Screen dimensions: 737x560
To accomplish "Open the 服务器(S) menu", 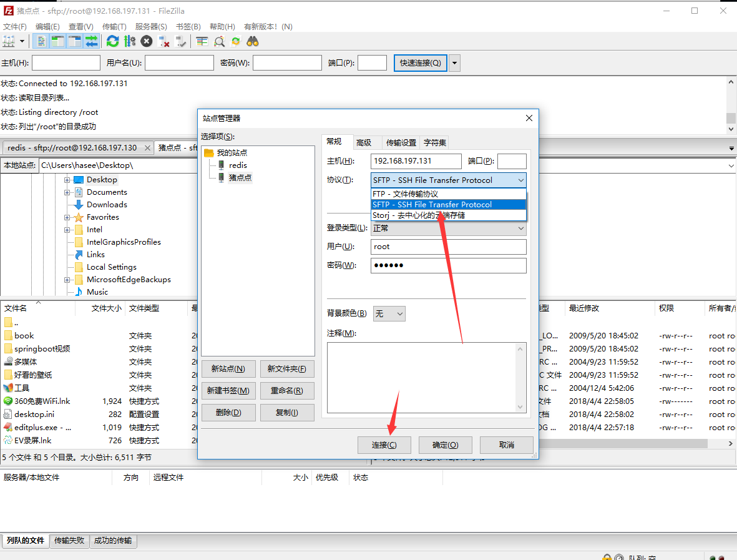I will click(151, 26).
